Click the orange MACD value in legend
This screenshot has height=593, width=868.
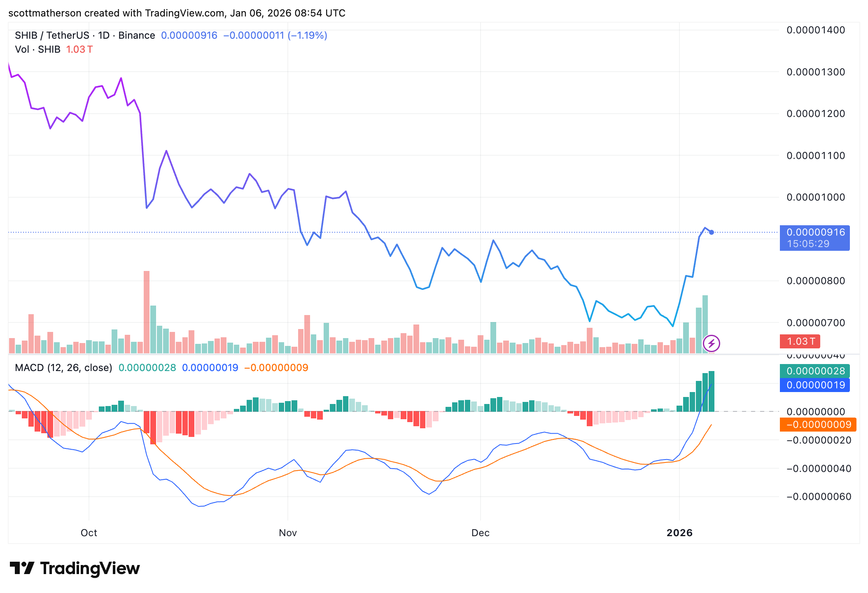point(276,368)
